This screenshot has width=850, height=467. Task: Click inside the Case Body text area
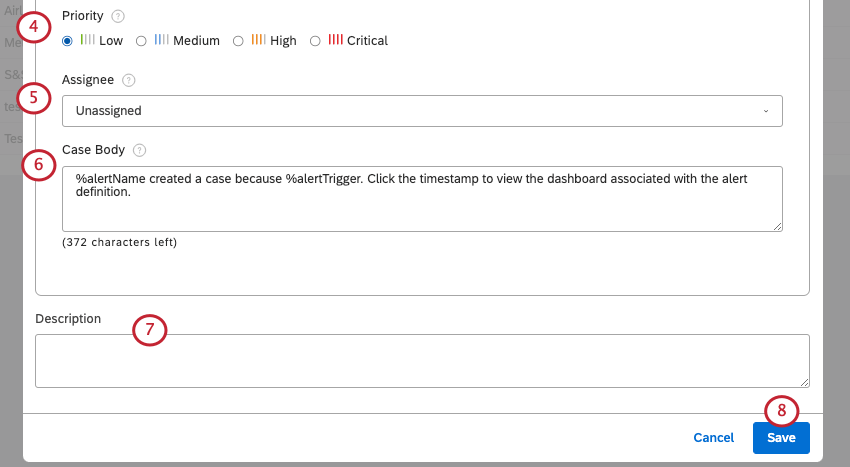[422, 199]
